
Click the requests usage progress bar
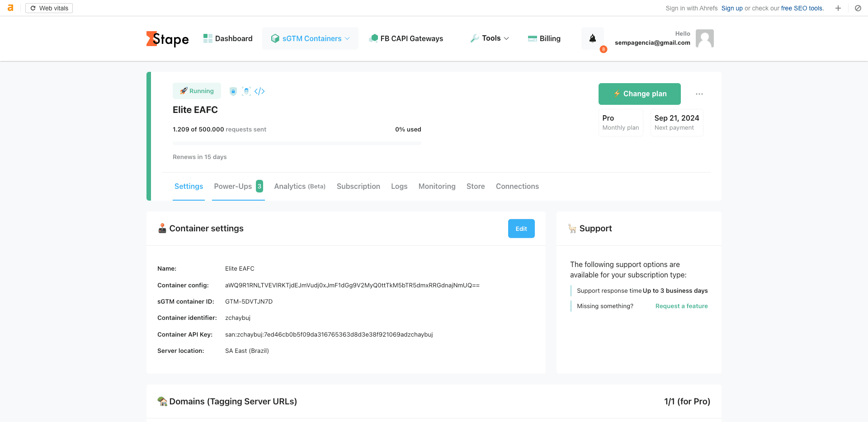(297, 143)
